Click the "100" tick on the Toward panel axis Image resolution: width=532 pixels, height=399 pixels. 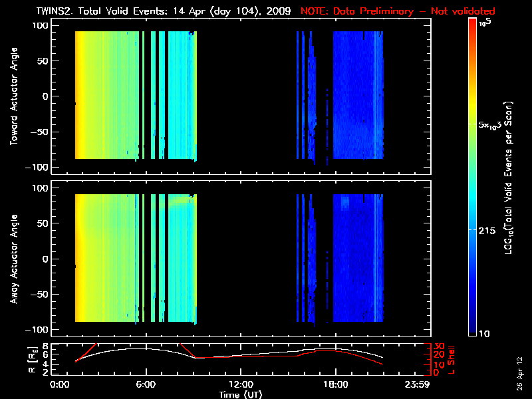(41, 25)
